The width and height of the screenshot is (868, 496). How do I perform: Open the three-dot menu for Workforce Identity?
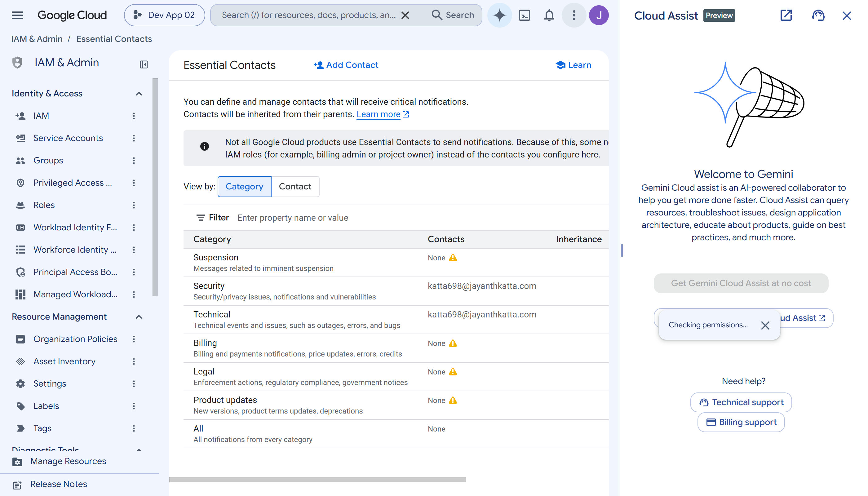[134, 250]
